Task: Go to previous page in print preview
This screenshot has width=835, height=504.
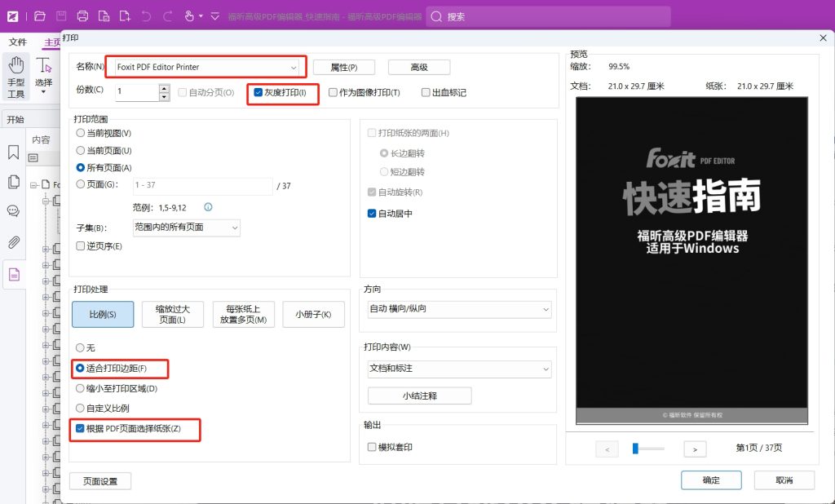Action: pos(607,449)
